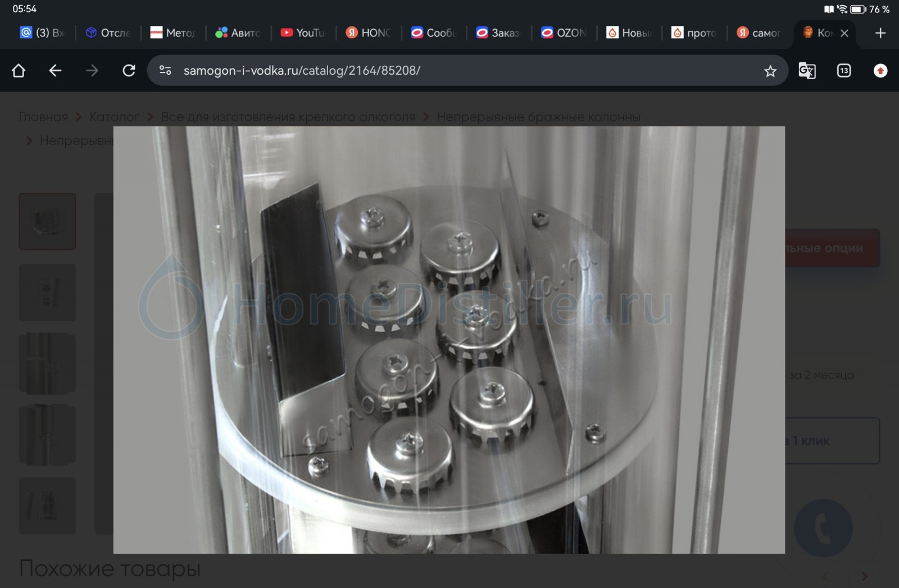The image size is (899, 588).
Task: Open the browser update menu icon
Action: pos(880,71)
